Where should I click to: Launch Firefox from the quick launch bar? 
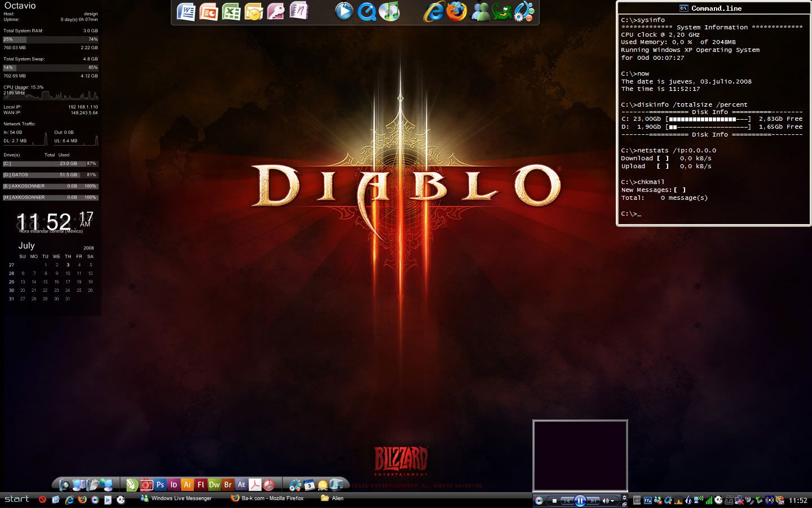82,500
